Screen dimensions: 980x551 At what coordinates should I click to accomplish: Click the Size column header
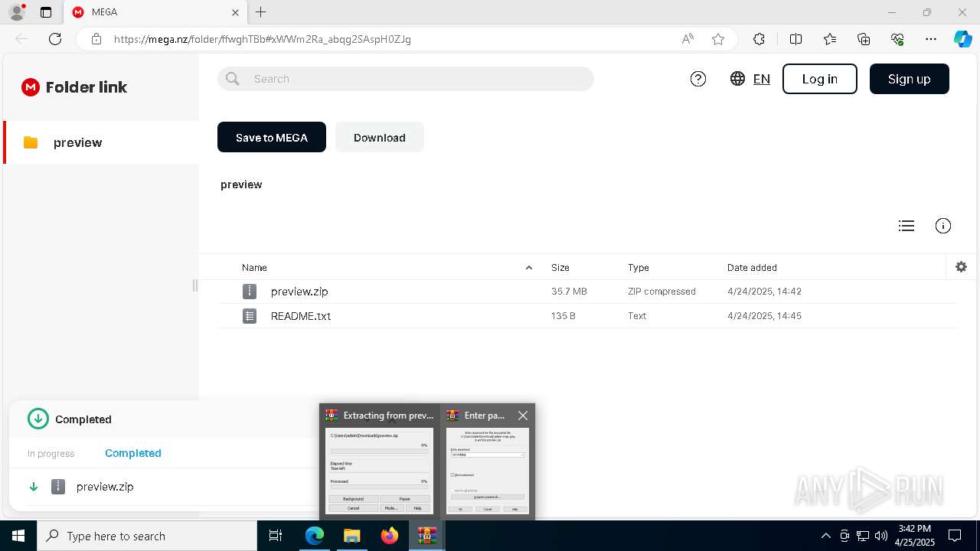point(560,268)
